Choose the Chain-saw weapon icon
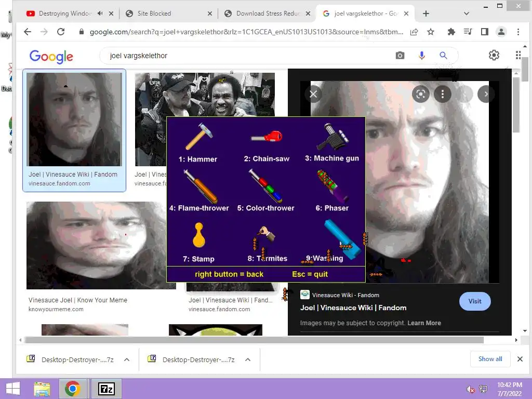The height and width of the screenshot is (399, 532). tap(267, 137)
